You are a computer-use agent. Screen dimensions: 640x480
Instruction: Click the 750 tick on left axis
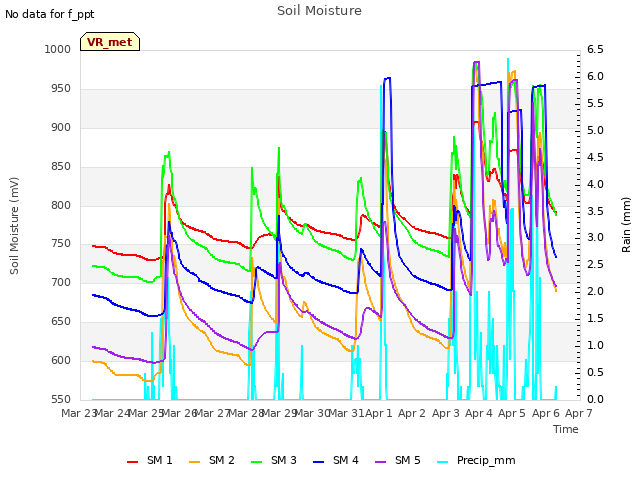tap(61, 244)
